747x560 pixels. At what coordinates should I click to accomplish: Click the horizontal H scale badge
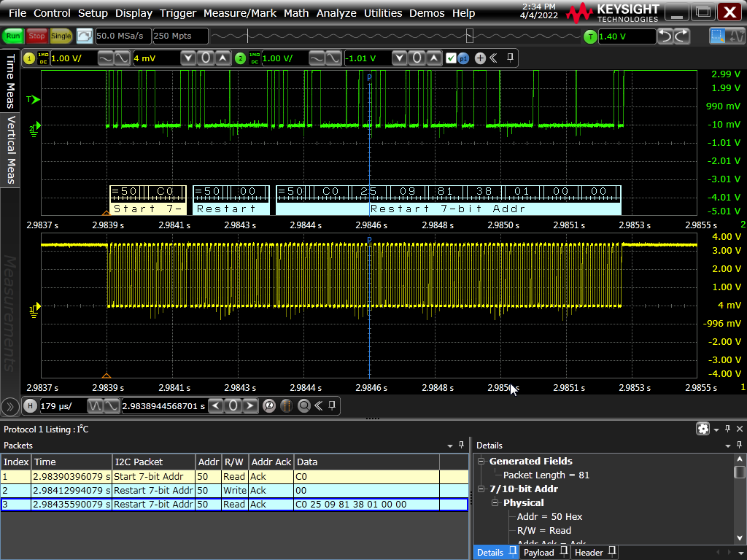pyautogui.click(x=30, y=405)
